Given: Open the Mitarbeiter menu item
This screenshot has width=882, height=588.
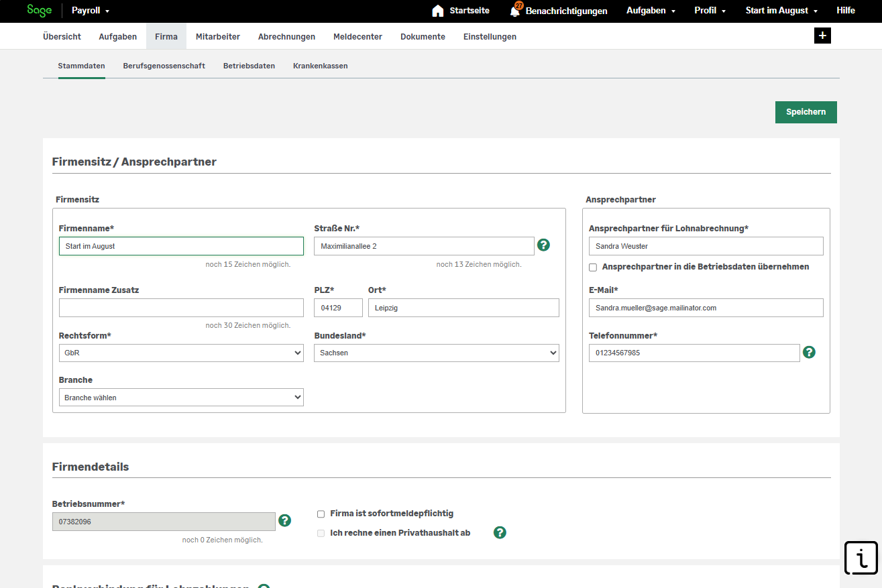Looking at the screenshot, I should [x=218, y=37].
